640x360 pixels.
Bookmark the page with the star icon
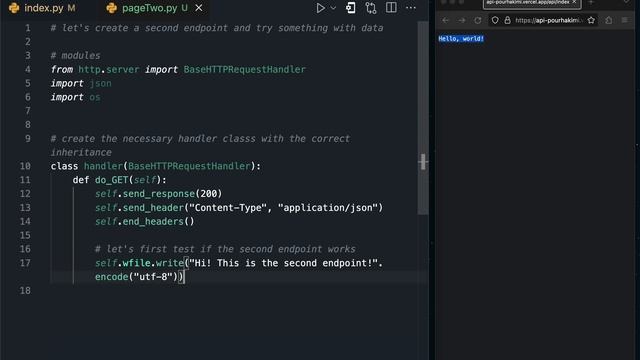tap(591, 20)
